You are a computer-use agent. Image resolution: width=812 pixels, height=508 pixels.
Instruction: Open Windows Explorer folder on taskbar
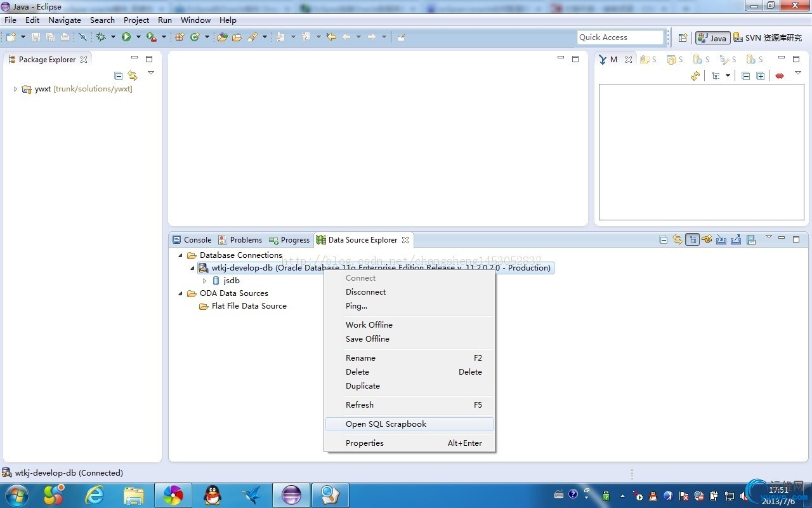[x=134, y=495]
